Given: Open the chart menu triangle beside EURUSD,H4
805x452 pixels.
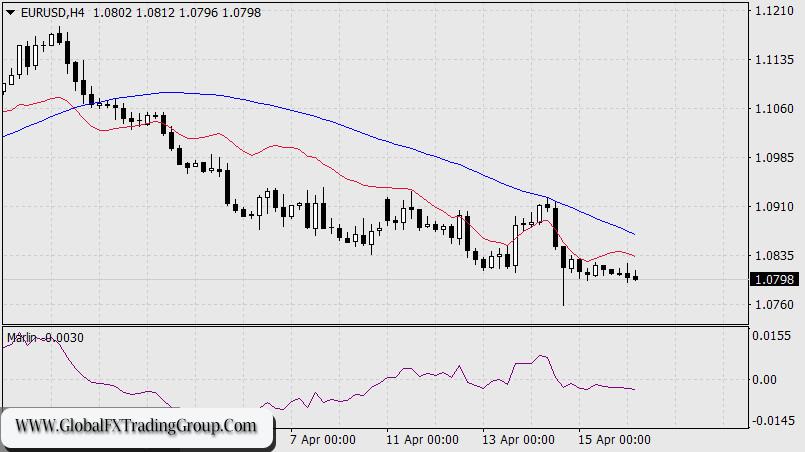Looking at the screenshot, I should 10,13.
